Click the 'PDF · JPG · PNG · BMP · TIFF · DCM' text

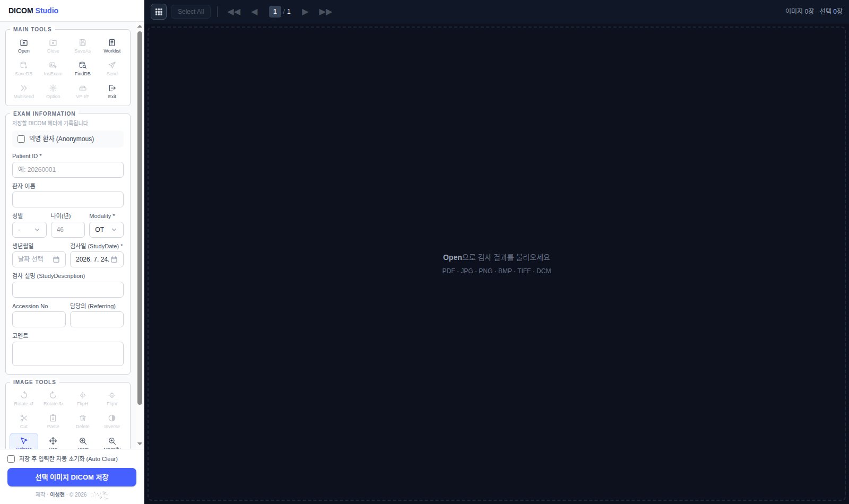(x=497, y=271)
